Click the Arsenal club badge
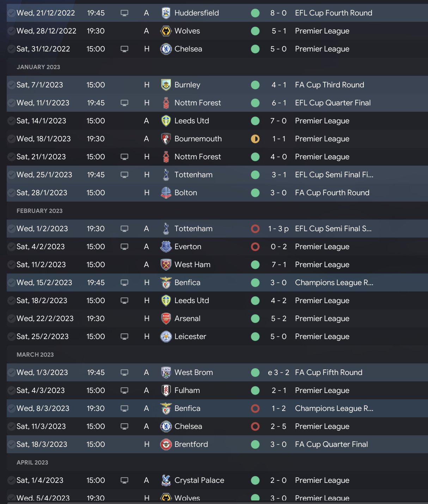Viewport: 428px width, 504px height. point(166,319)
